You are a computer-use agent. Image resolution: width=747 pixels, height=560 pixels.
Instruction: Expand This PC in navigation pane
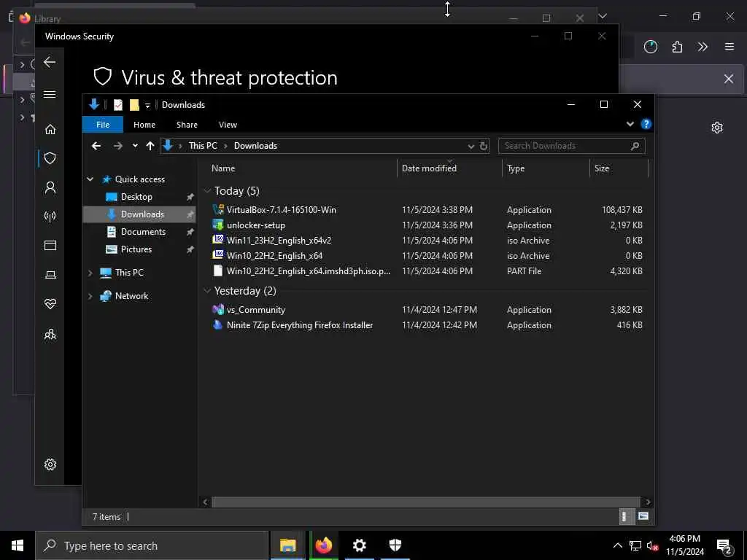click(x=90, y=273)
